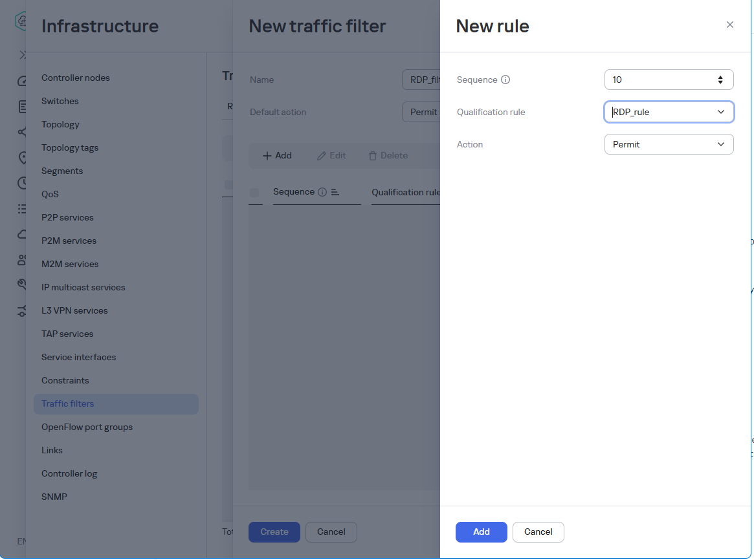Open IP multicast services menu item

point(83,288)
